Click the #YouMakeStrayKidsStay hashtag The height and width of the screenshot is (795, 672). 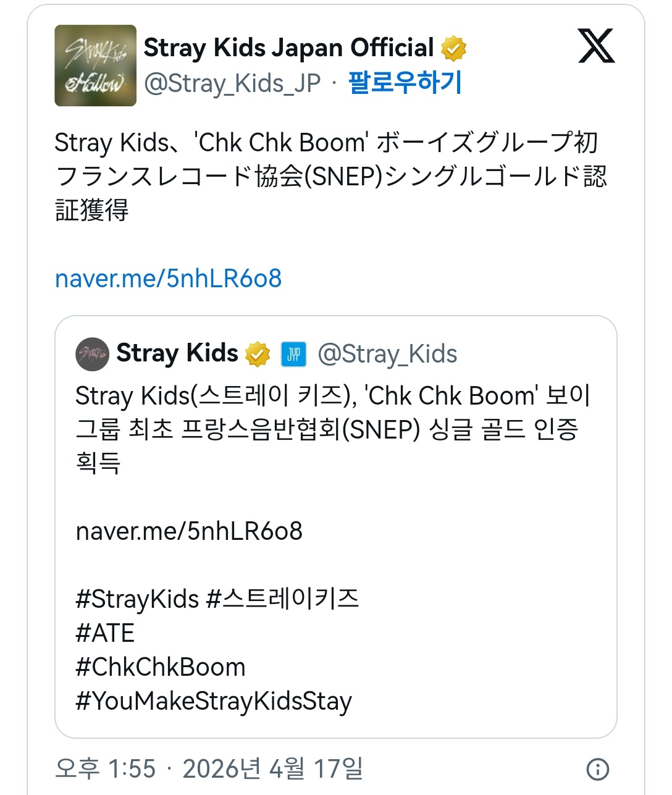(213, 701)
